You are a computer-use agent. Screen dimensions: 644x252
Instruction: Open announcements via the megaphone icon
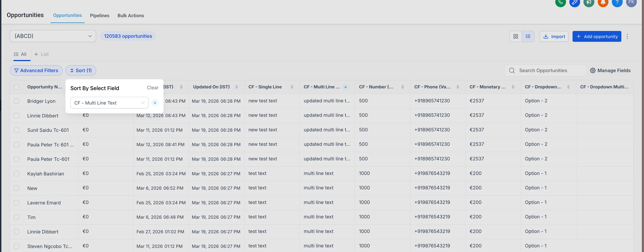pos(589,3)
